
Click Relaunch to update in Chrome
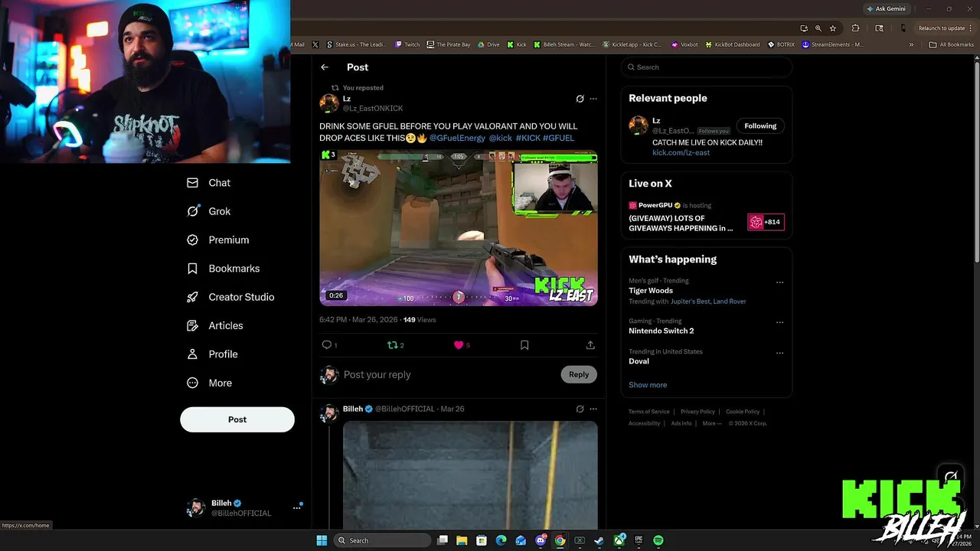[x=946, y=28]
